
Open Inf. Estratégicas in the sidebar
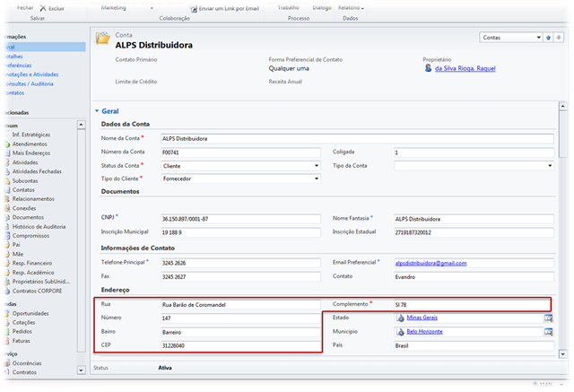click(31, 135)
